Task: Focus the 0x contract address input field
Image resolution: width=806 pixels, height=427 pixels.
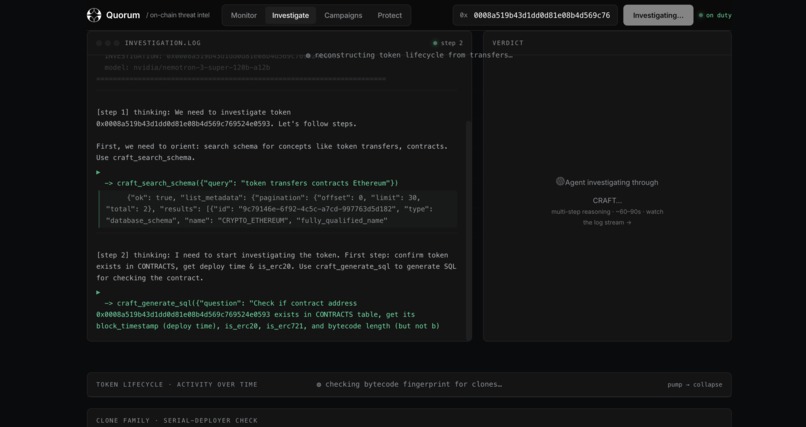Action: pyautogui.click(x=535, y=15)
